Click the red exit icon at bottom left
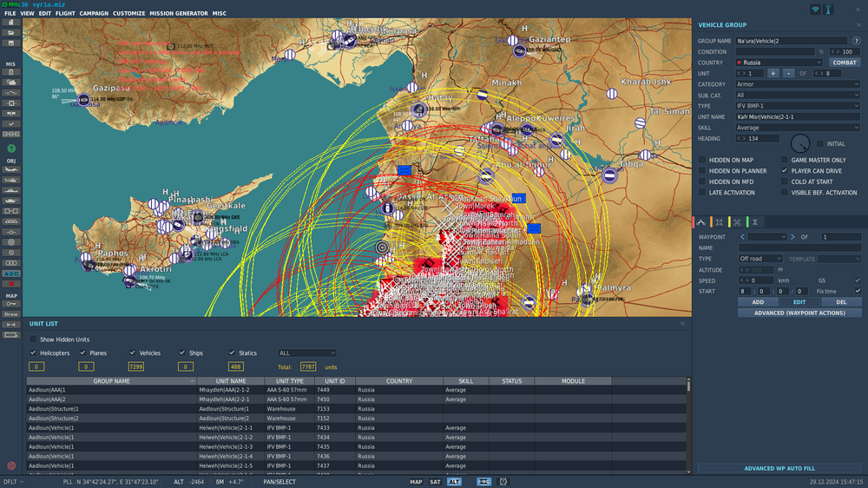The image size is (868, 488). pos(11,465)
